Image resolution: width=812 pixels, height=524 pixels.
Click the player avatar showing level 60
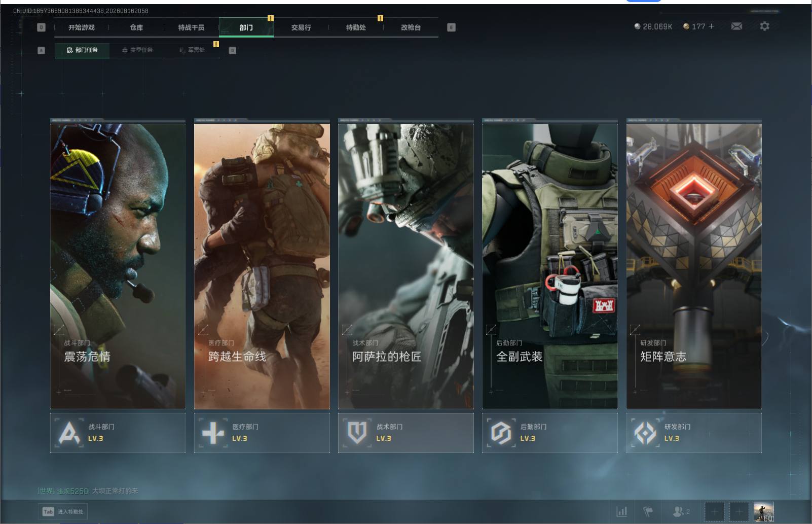(x=763, y=512)
